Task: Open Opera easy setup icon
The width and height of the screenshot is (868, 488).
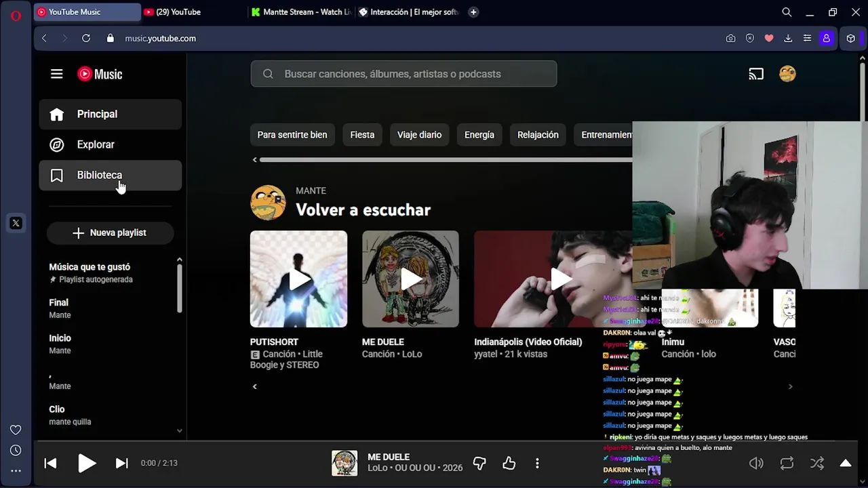Action: point(807,39)
